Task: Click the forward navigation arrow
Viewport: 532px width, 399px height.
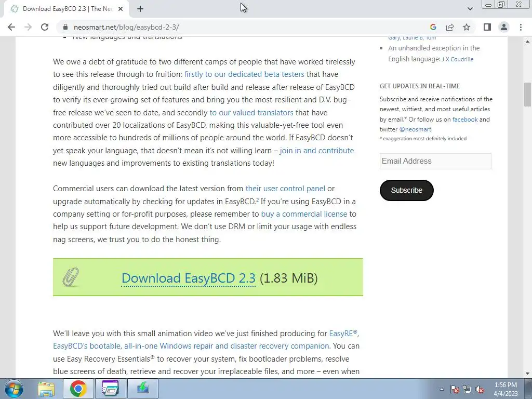Action: (x=28, y=27)
